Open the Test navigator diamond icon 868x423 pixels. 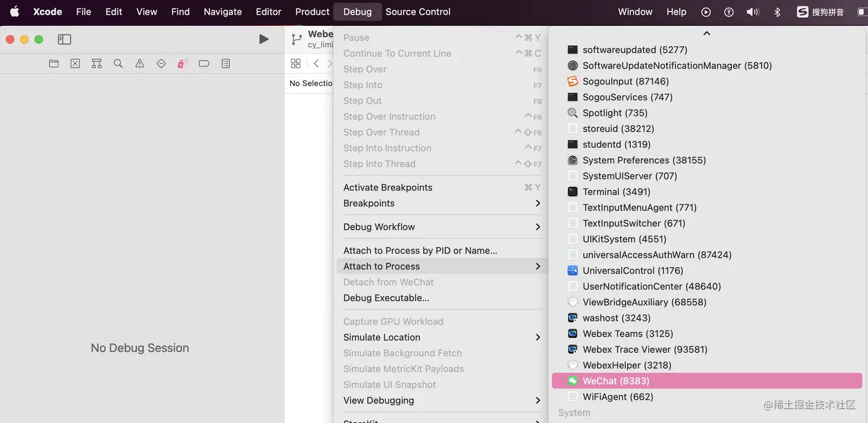(x=161, y=64)
